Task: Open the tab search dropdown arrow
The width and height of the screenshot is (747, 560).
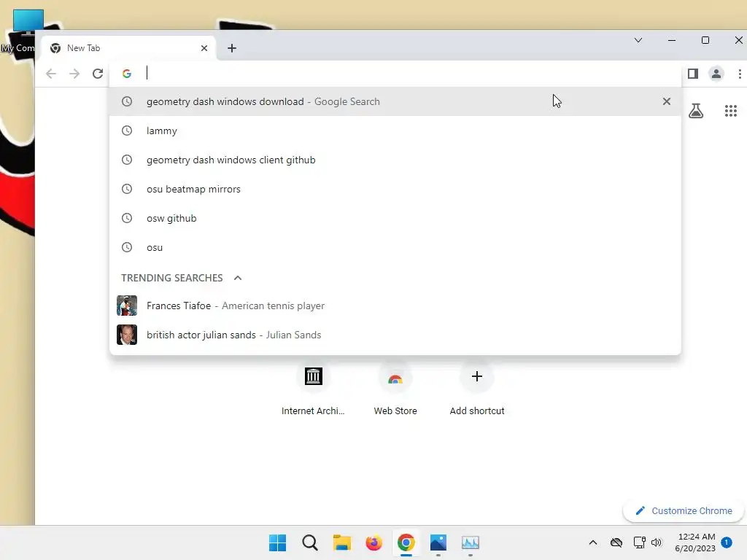Action: pos(638,40)
